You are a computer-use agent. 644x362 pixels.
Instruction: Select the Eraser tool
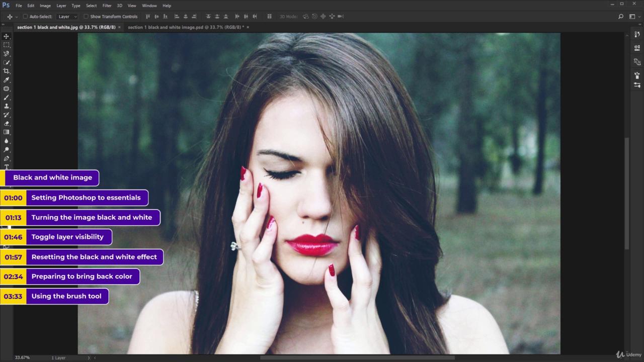point(7,123)
